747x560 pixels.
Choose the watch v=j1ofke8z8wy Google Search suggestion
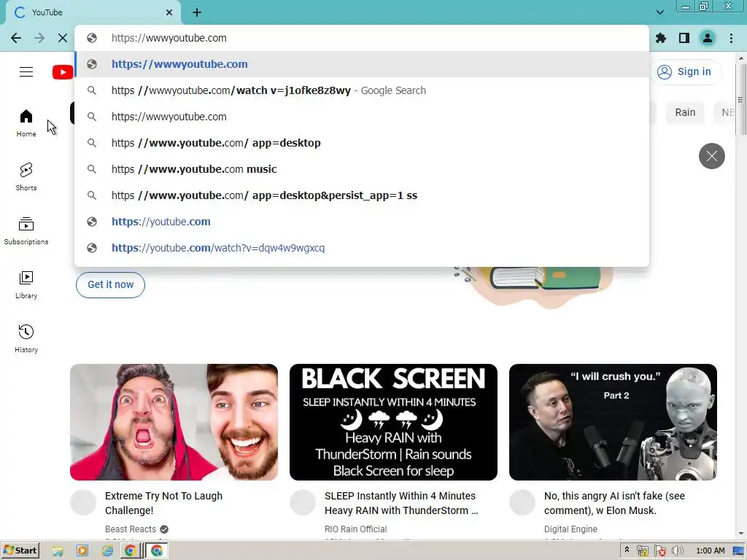point(362,90)
